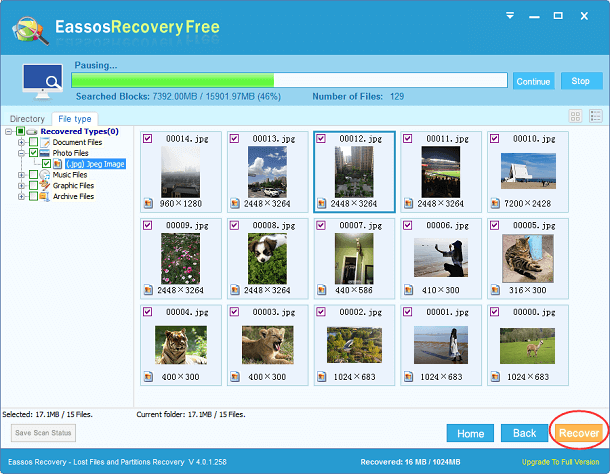610x474 pixels.
Task: Toggle the 00003.jpg checkbox
Action: [x=234, y=312]
